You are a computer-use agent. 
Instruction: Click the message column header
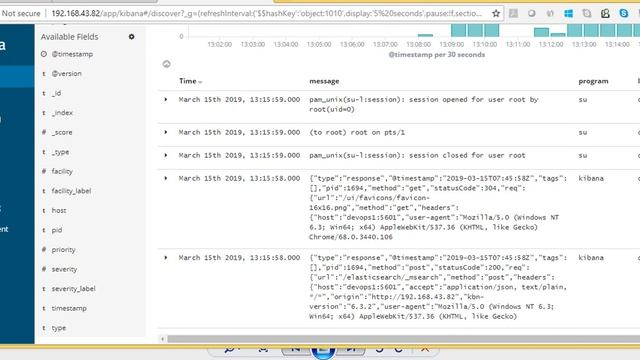pyautogui.click(x=324, y=81)
